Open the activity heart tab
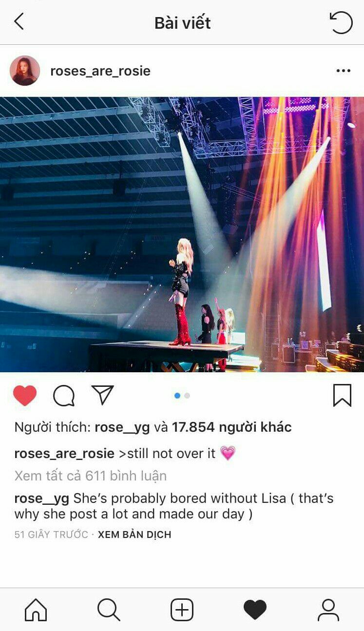The height and width of the screenshot is (631, 364). [255, 610]
